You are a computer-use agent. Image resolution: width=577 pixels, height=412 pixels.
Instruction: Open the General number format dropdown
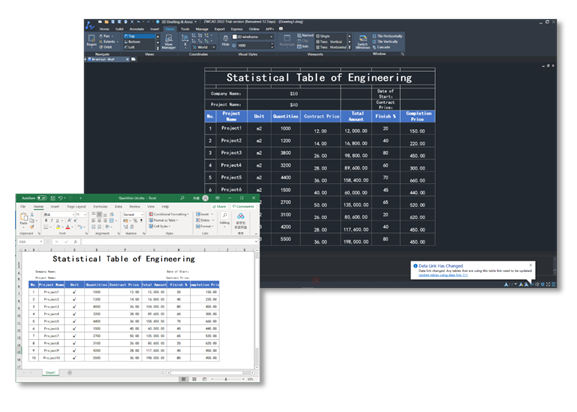click(133, 214)
